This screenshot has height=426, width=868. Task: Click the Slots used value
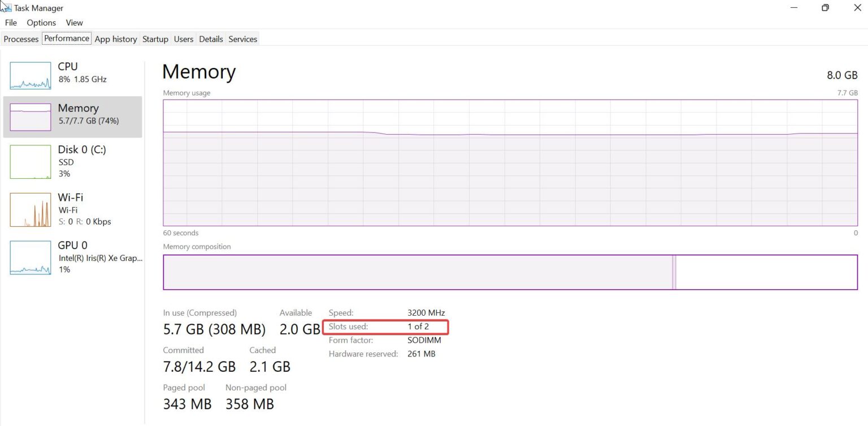[418, 326]
